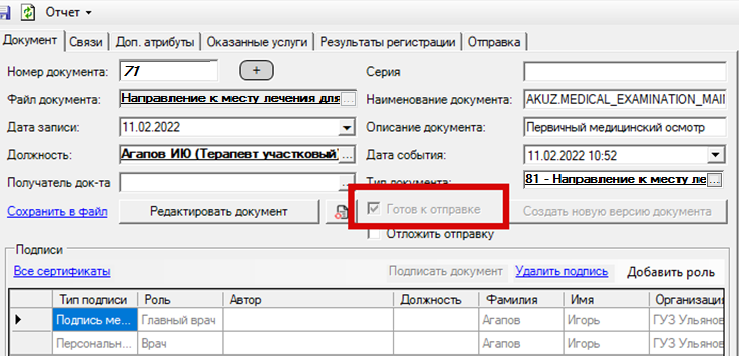Click the Должность column header in signatures table
The height and width of the screenshot is (360, 739).
(436, 300)
